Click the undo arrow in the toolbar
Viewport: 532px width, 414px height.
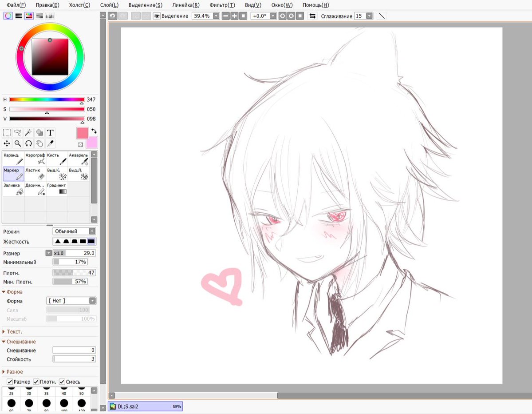tap(113, 16)
